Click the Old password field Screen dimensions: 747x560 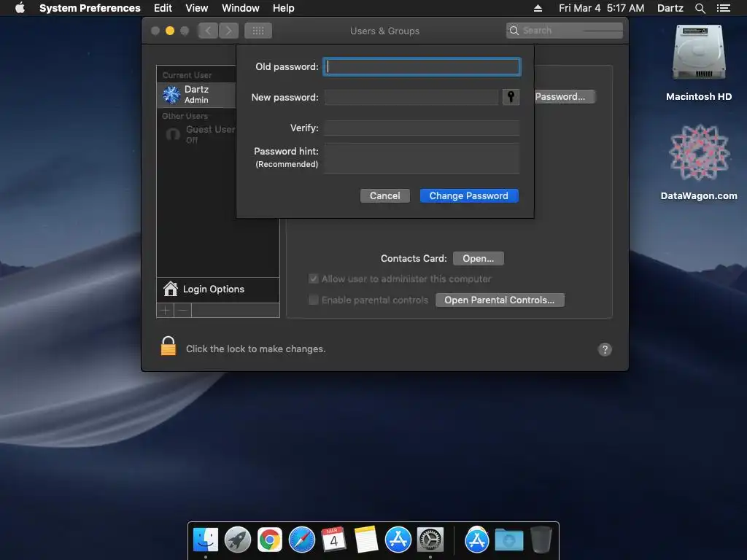pos(422,66)
